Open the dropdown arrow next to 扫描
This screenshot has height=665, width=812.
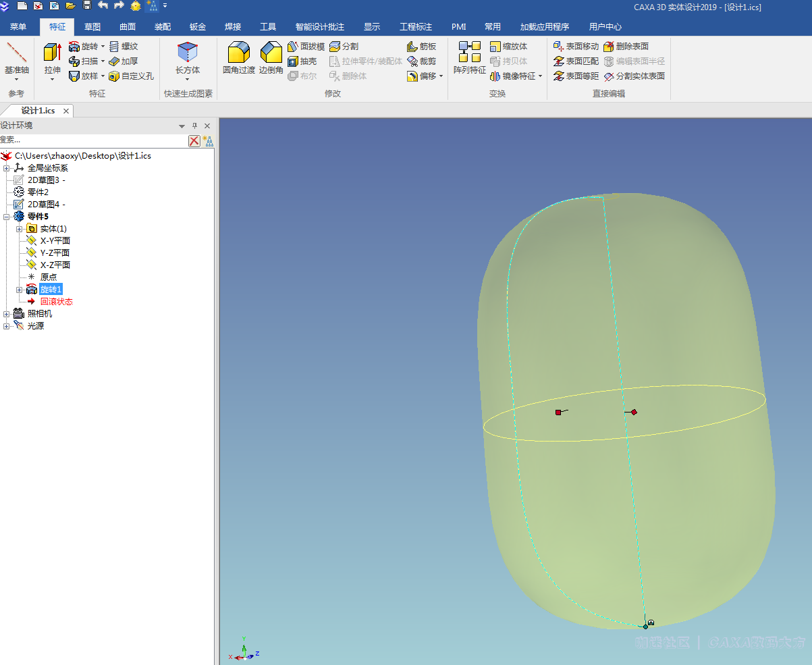click(x=103, y=61)
